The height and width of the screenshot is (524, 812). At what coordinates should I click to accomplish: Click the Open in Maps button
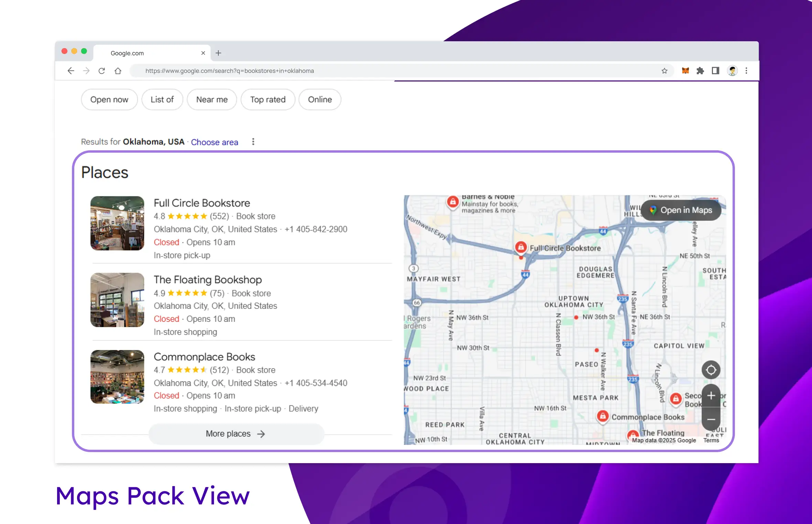pyautogui.click(x=681, y=210)
